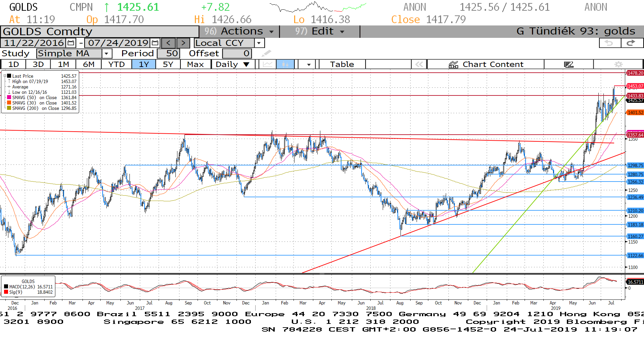The width and height of the screenshot is (644, 348).
Task: Expand the Local CCY currency dropdown
Action: (259, 43)
